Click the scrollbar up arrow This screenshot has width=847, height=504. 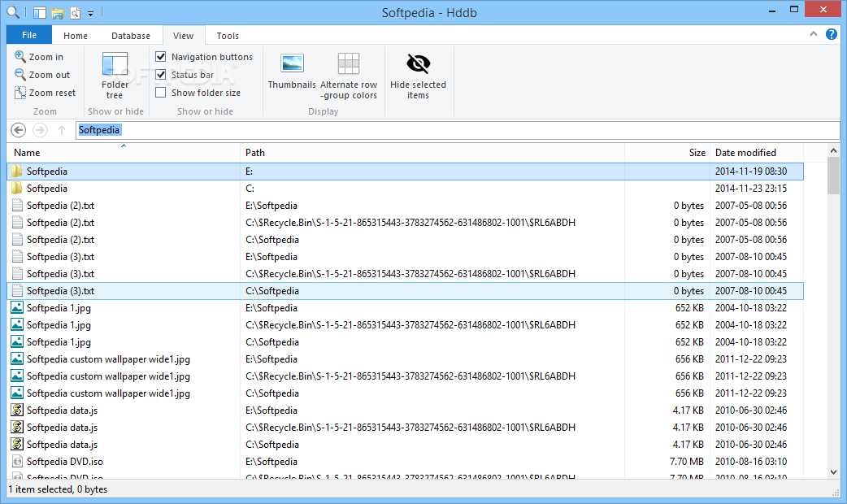point(833,150)
